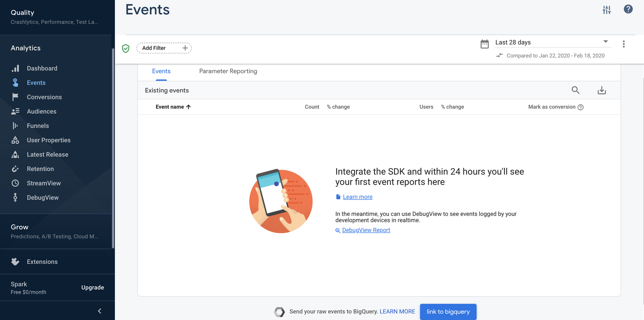The image size is (644, 320).
Task: Expand the Last 28 days dropdown
Action: click(553, 42)
